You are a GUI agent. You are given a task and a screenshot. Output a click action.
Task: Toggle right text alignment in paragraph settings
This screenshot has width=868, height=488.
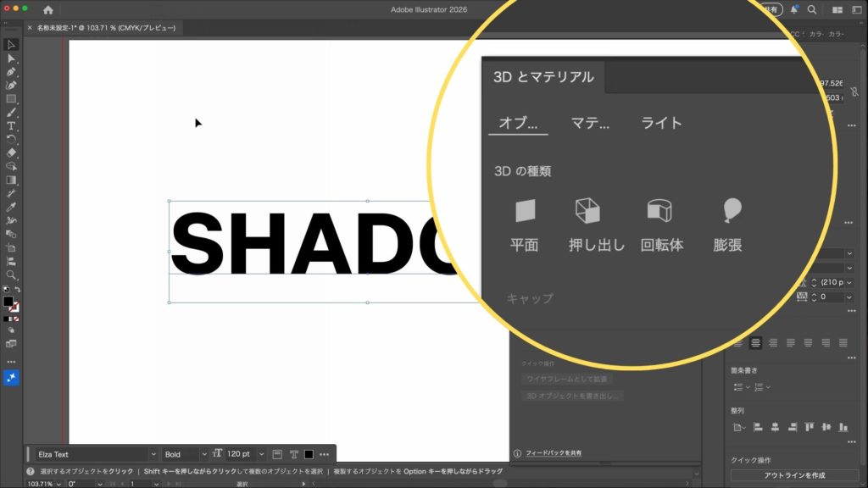(772, 343)
